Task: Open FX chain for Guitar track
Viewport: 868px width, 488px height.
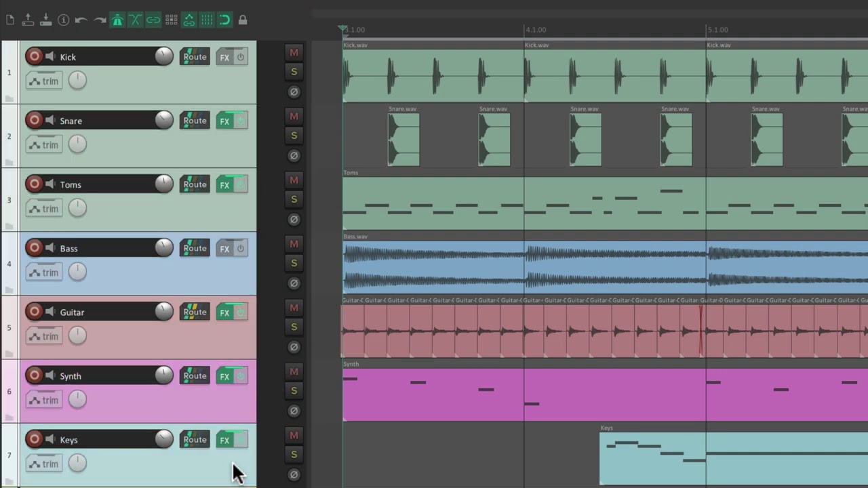Action: click(x=224, y=312)
